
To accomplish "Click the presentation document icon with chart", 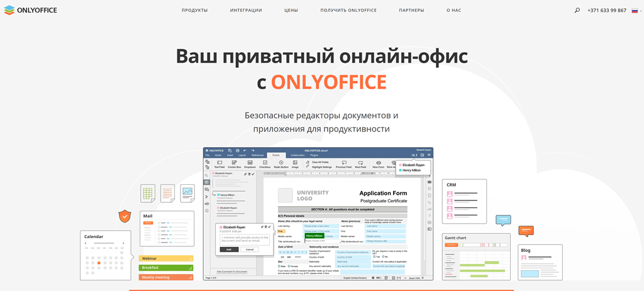I will click(x=187, y=193).
